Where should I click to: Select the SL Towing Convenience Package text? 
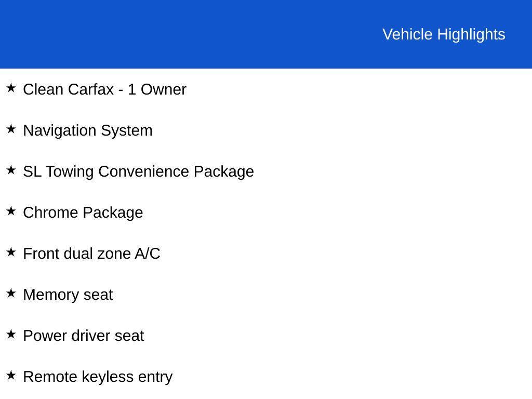coord(138,171)
